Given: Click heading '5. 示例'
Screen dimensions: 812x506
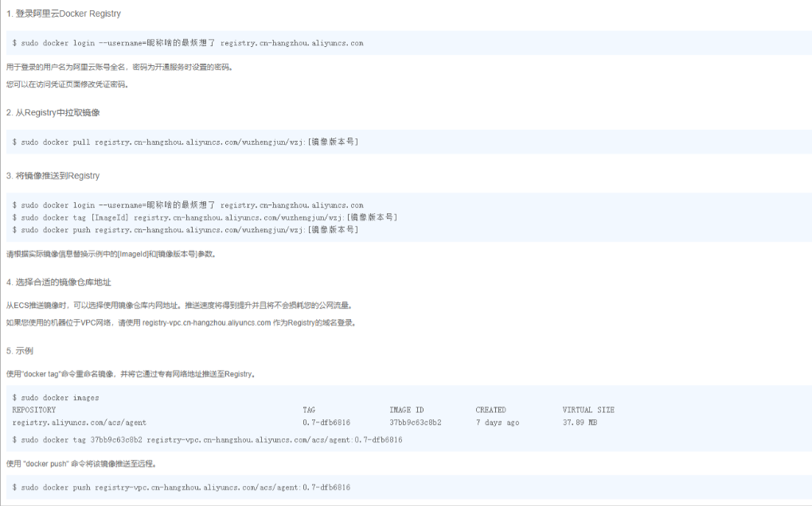Looking at the screenshot, I should pos(20,351).
